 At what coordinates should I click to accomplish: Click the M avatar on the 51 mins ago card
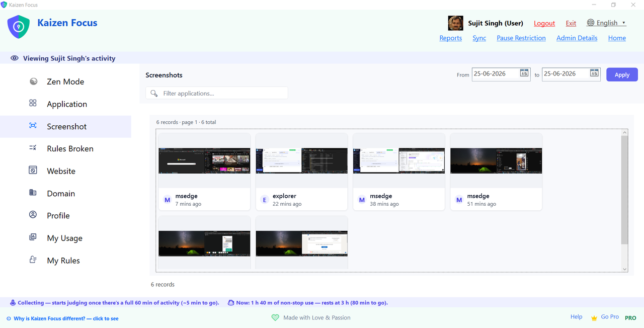[x=459, y=200]
